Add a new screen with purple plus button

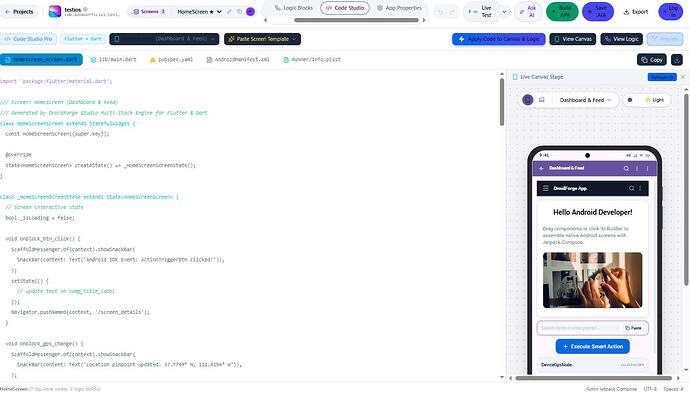(x=250, y=11)
